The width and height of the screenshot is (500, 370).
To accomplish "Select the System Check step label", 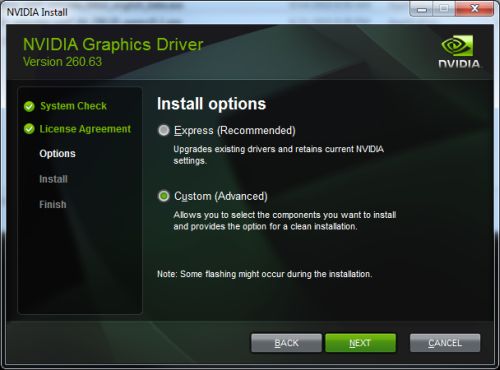I will pyautogui.click(x=73, y=106).
